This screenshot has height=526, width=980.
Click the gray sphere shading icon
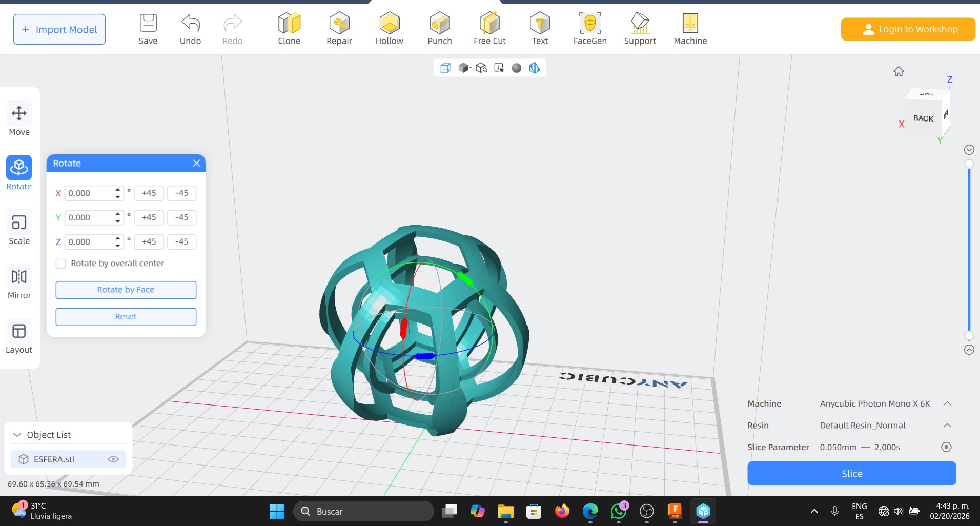[x=517, y=68]
